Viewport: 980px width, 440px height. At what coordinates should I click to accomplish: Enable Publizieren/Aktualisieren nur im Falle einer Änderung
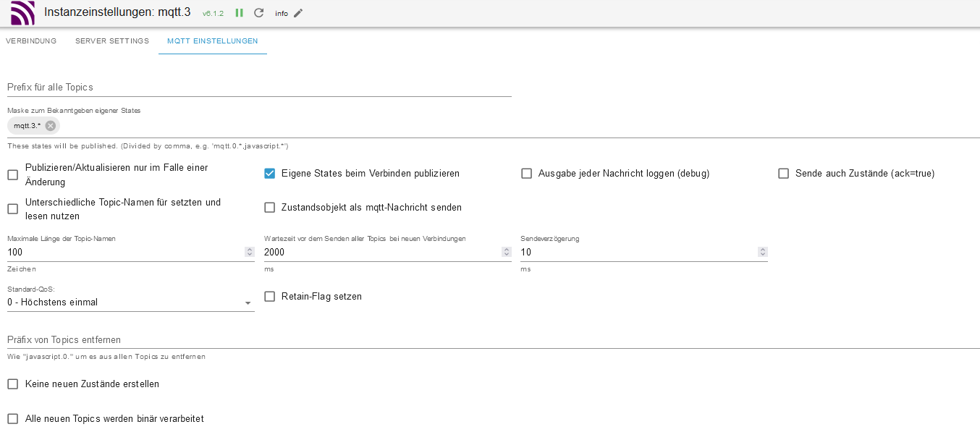coord(13,174)
